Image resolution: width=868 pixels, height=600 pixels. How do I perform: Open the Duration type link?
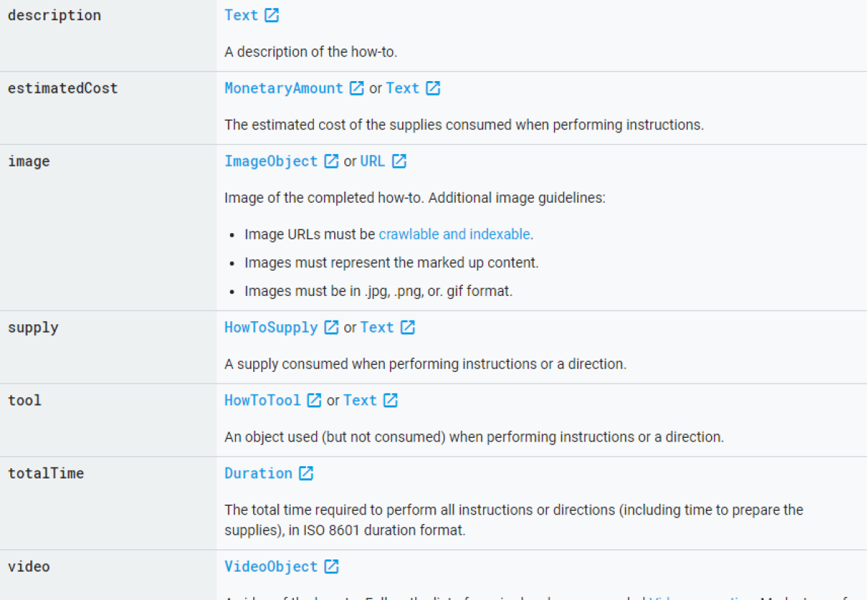tap(258, 473)
